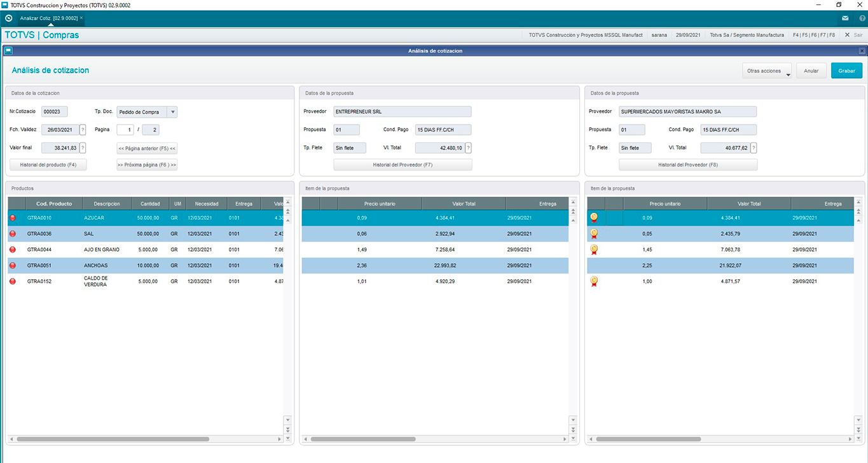Click the red status dot for ANCHOAS
The height and width of the screenshot is (463, 868).
13,266
